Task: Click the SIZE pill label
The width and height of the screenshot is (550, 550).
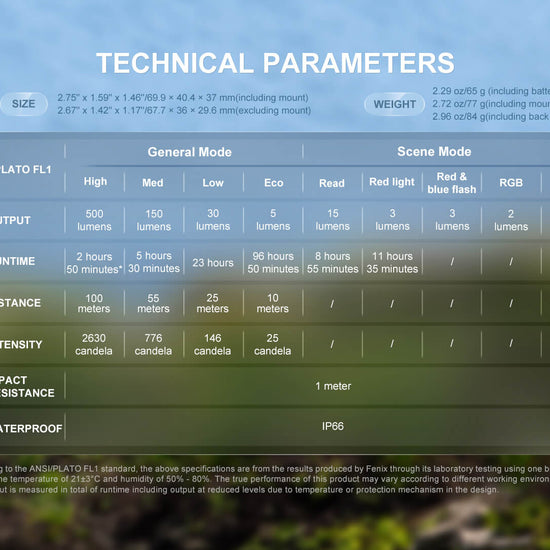Action: click(x=24, y=104)
